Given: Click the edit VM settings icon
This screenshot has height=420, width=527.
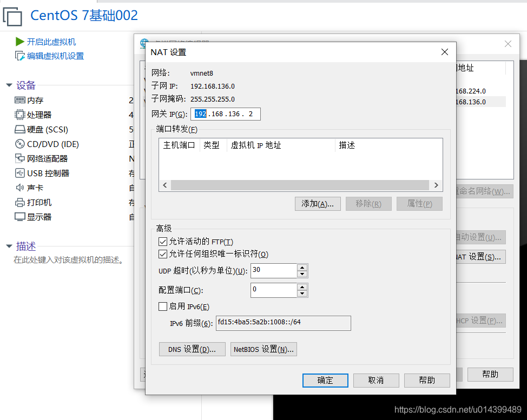Looking at the screenshot, I should (x=20, y=56).
